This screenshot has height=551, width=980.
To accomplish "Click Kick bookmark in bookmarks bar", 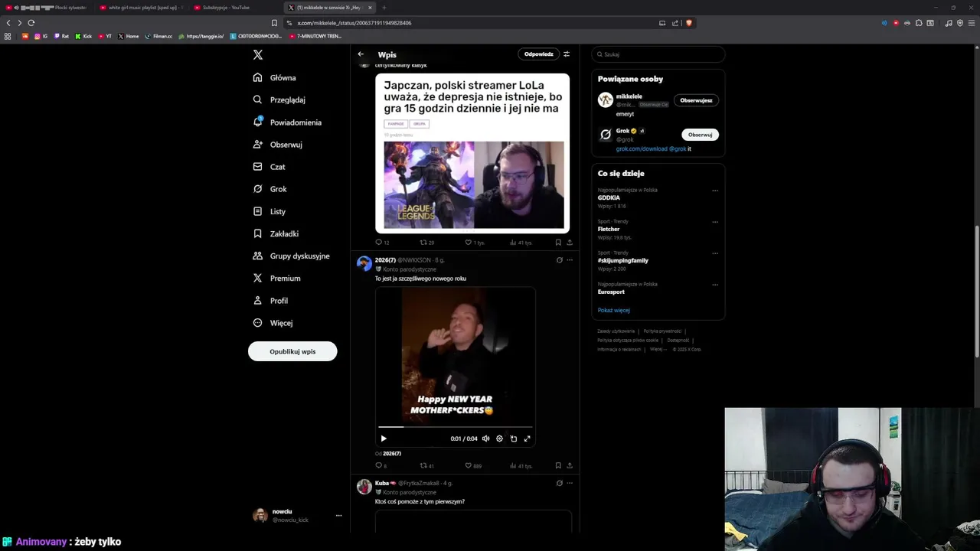I will [x=83, y=36].
